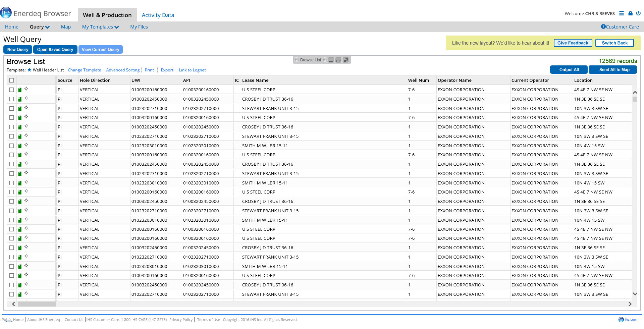This screenshot has width=644, height=329.
Task: Maximize the Browse List panel
Action: coord(346,60)
